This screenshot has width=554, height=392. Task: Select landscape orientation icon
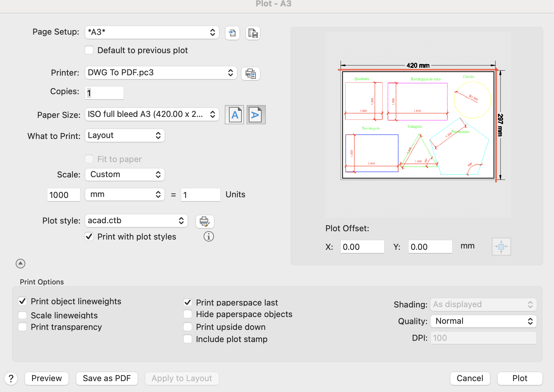tap(256, 115)
